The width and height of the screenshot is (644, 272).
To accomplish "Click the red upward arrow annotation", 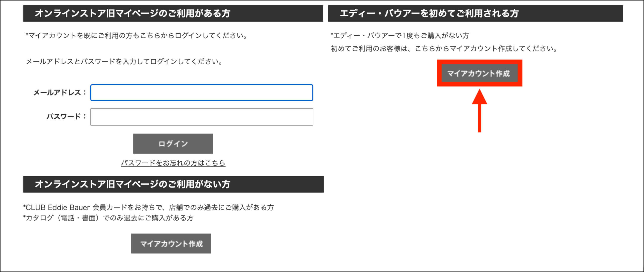I will pyautogui.click(x=479, y=111).
